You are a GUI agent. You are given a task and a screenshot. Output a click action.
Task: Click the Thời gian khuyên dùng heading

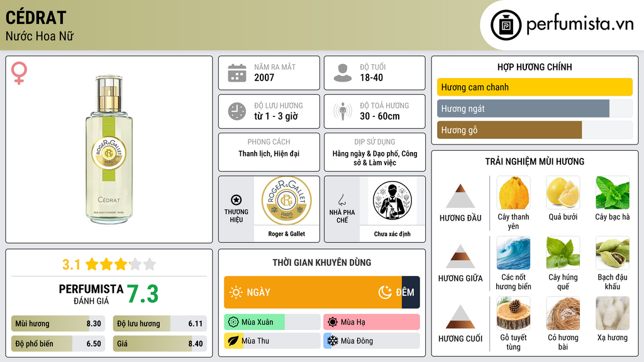click(x=322, y=262)
